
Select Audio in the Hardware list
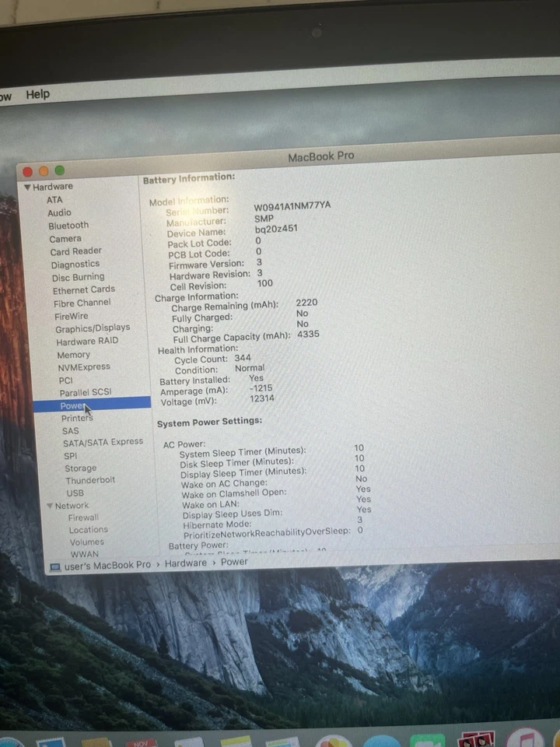tap(60, 213)
